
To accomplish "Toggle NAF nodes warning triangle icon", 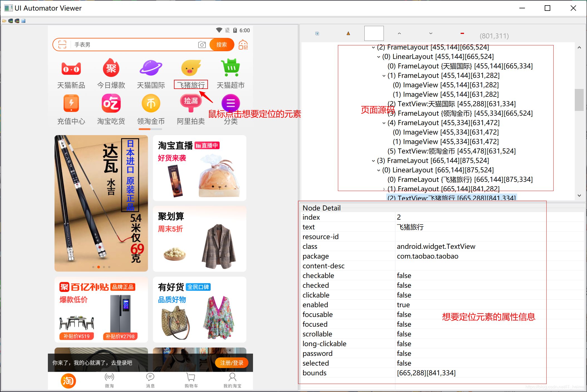I will point(348,33).
